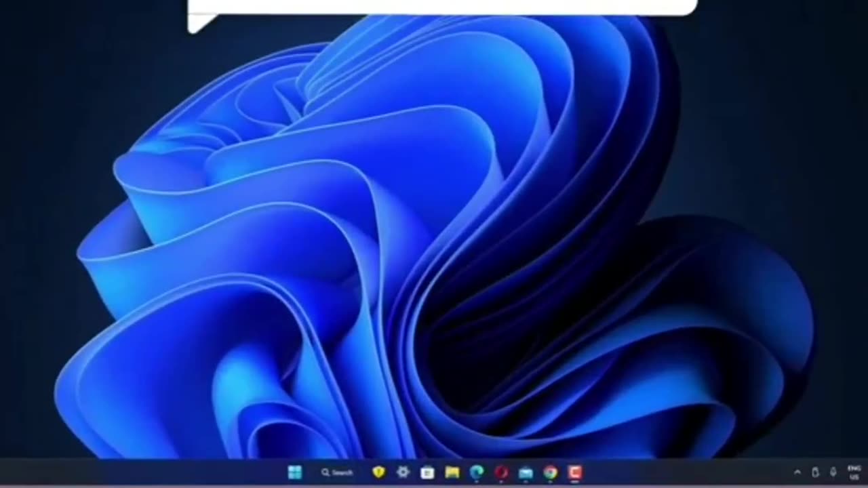Open the Windows Start menu

pos(295,472)
